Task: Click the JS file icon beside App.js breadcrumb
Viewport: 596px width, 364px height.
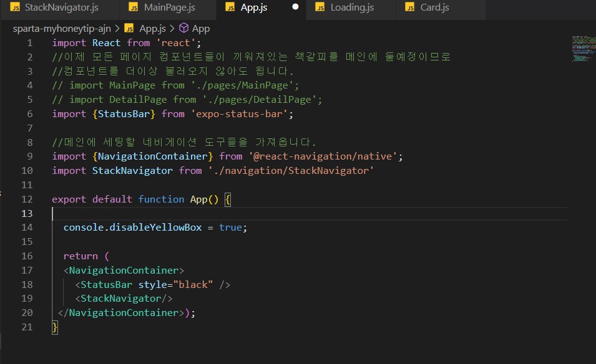Action: point(128,28)
